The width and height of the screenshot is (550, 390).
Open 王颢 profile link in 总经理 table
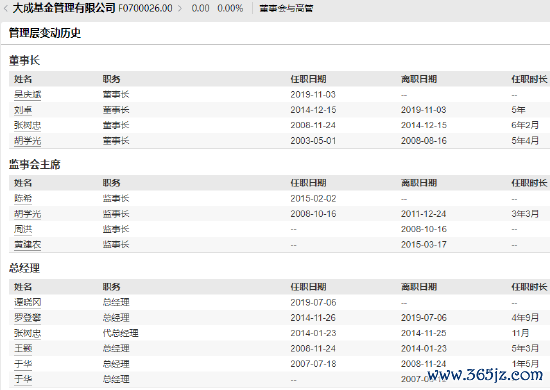pyautogui.click(x=23, y=348)
